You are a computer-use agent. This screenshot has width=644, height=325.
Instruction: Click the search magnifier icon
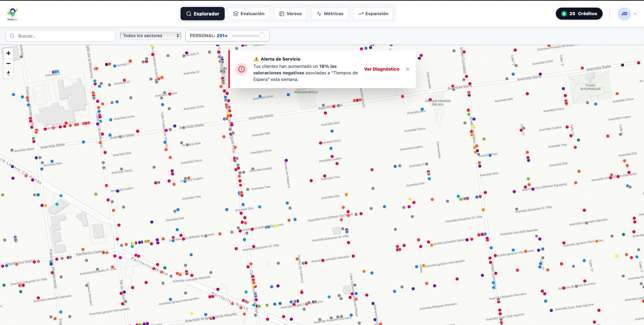pyautogui.click(x=12, y=36)
